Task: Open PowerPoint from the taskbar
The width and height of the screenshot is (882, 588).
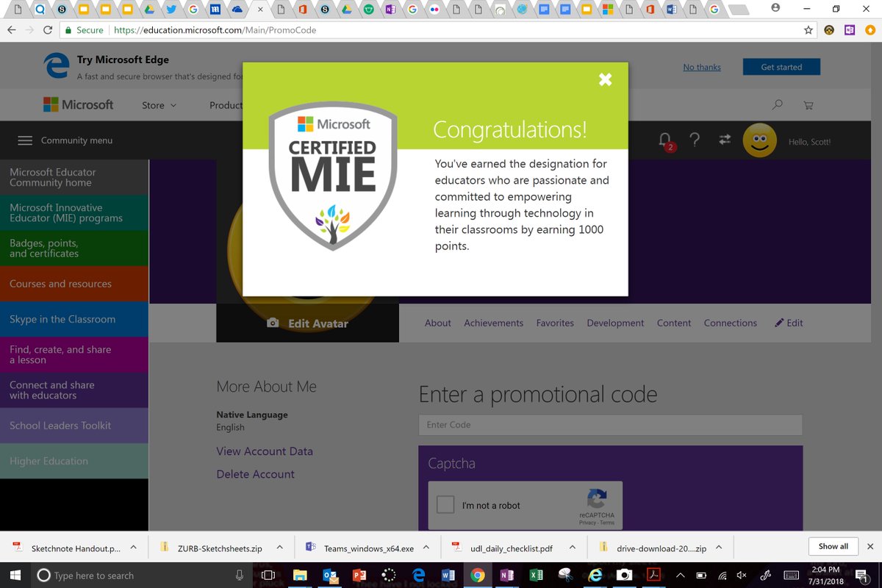Action: click(x=359, y=576)
